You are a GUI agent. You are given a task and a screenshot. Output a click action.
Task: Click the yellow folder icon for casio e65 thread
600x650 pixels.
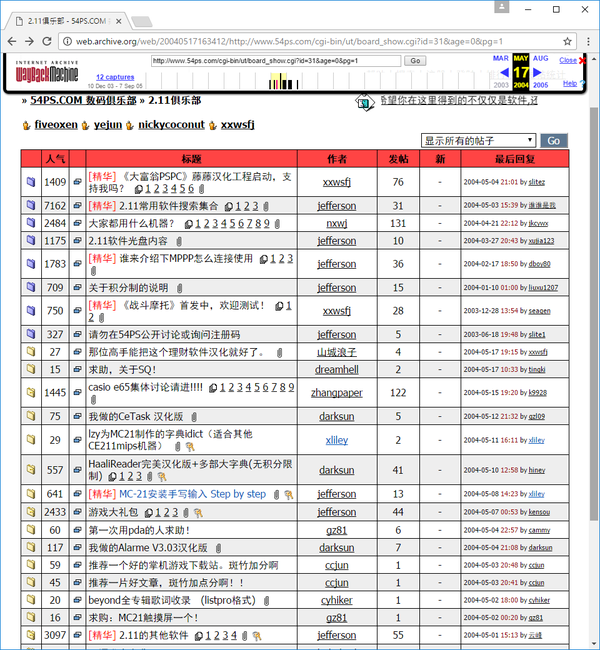(x=31, y=392)
